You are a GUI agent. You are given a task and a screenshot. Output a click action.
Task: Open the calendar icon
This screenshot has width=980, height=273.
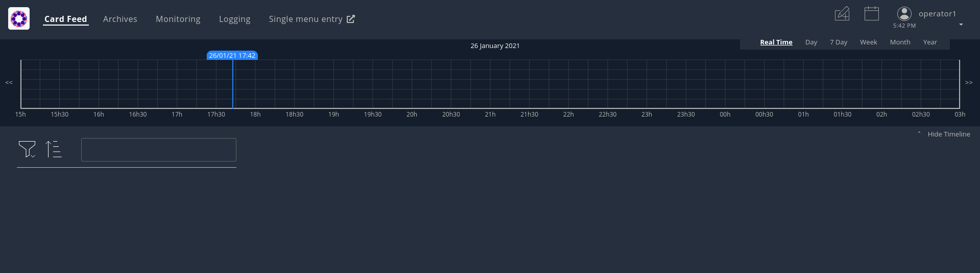[x=871, y=14]
